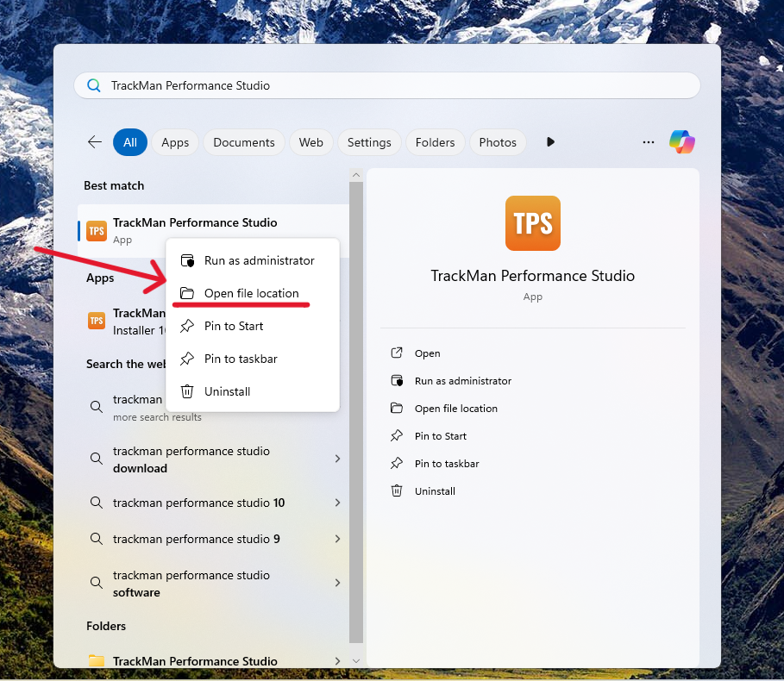Viewport: 784px width, 681px height.
Task: Click the pin icon beside Pin to taskbar in details pane
Action: [397, 464]
